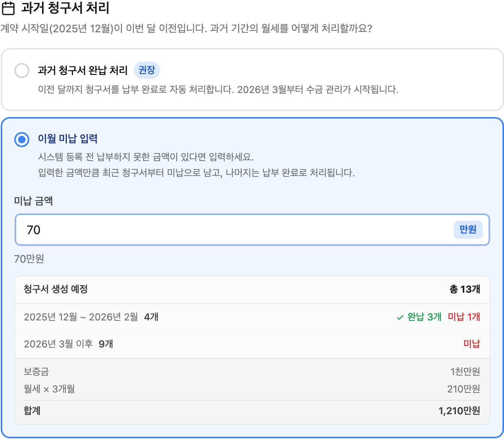504x439 pixels.
Task: Click the 권장 badge
Action: 147,70
